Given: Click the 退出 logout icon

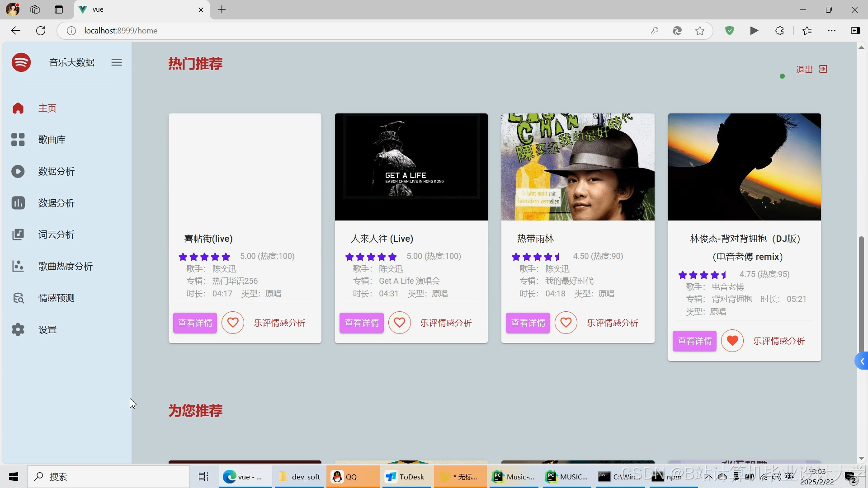Looking at the screenshot, I should [823, 69].
